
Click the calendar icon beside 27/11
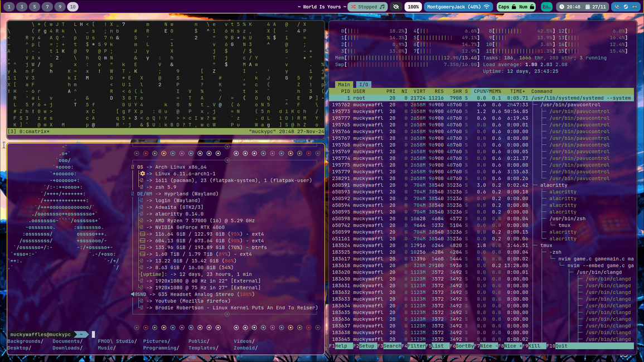pos(588,7)
